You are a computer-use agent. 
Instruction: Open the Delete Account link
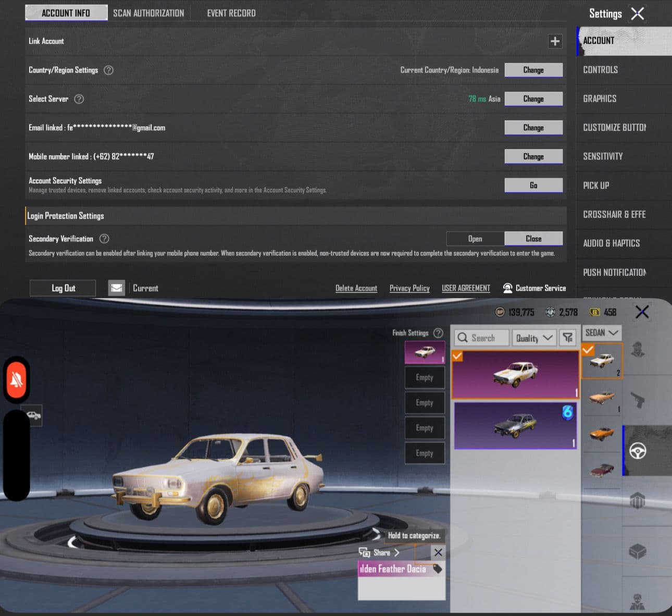pyautogui.click(x=356, y=288)
